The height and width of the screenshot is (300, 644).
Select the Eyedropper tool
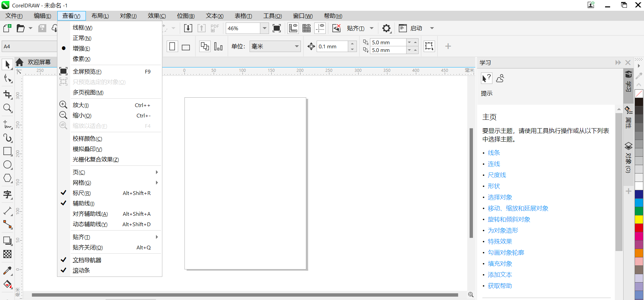click(7, 270)
